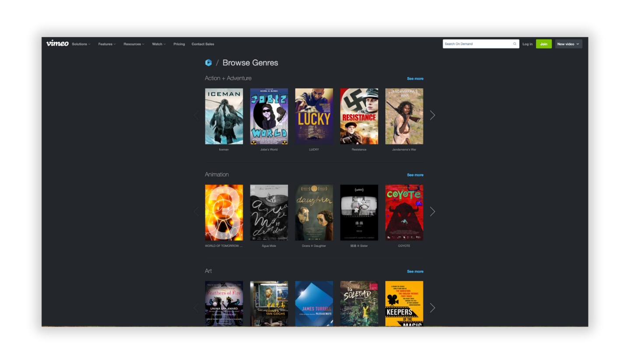This screenshot has height=364, width=630.
Task: Open See more for Action + Adventure
Action: tap(415, 78)
